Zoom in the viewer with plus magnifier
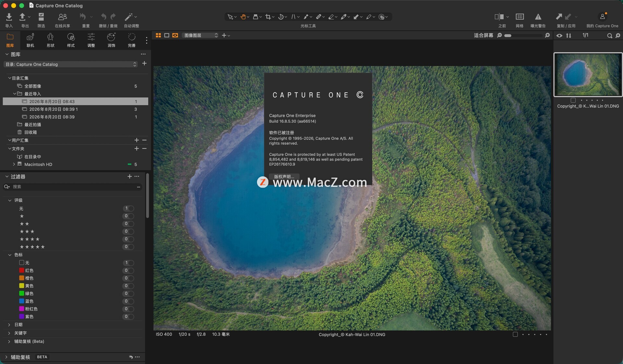623x364 pixels. [x=547, y=35]
